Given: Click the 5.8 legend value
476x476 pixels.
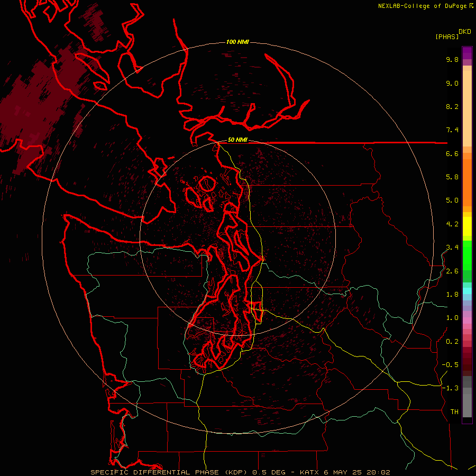Looking at the screenshot, I should (x=452, y=177).
